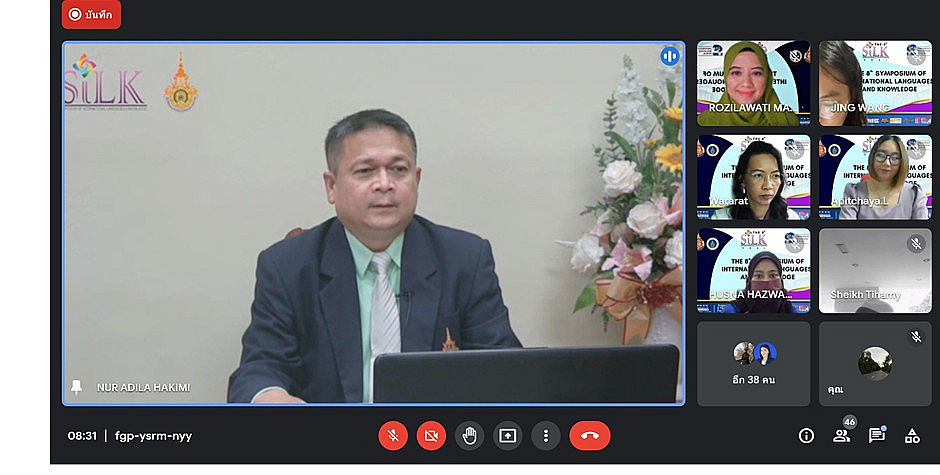Click your own self-view tile

click(875, 363)
